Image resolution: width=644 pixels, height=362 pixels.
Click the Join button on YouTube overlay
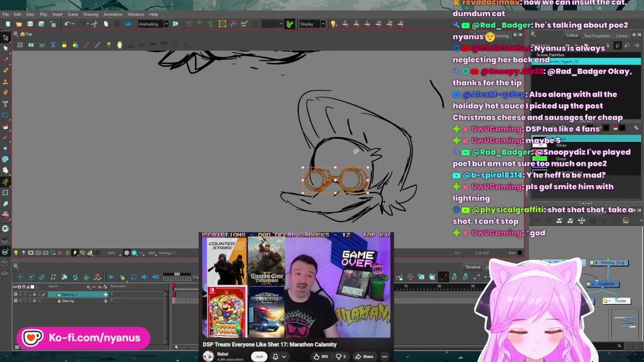259,356
